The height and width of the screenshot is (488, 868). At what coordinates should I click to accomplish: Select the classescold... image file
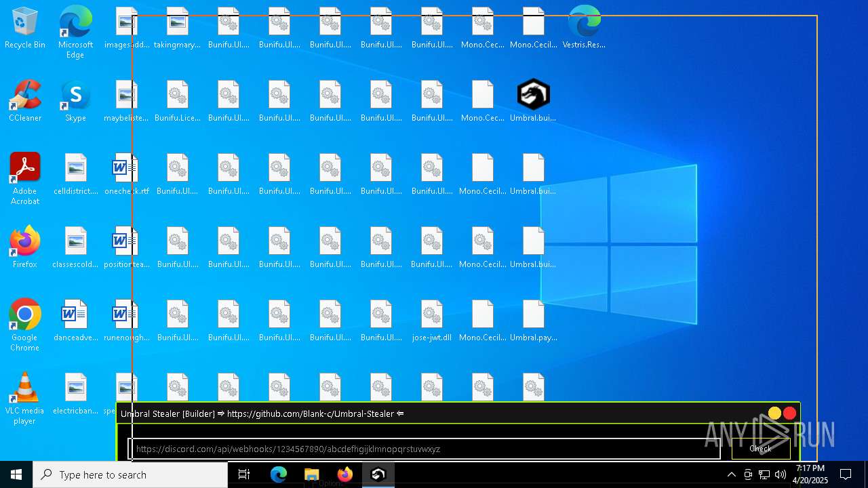tap(75, 247)
